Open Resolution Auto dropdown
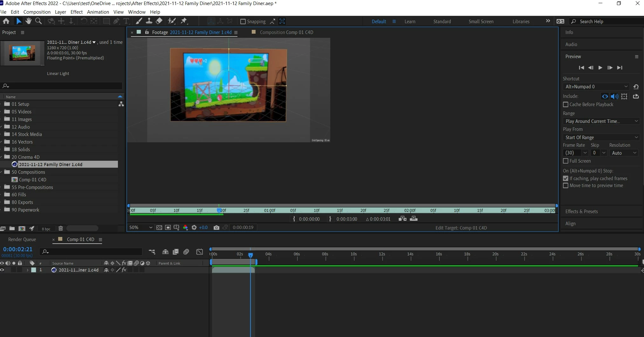Screen dimensions: 644x337 624,153
